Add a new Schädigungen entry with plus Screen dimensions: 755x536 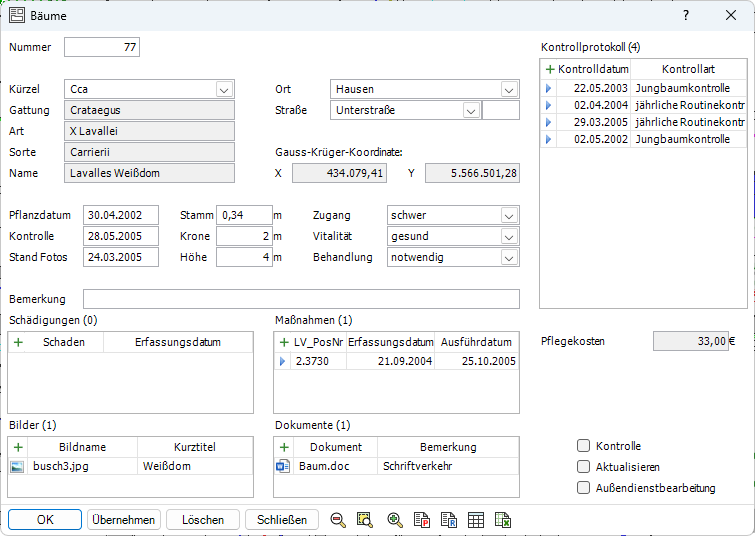(x=17, y=341)
